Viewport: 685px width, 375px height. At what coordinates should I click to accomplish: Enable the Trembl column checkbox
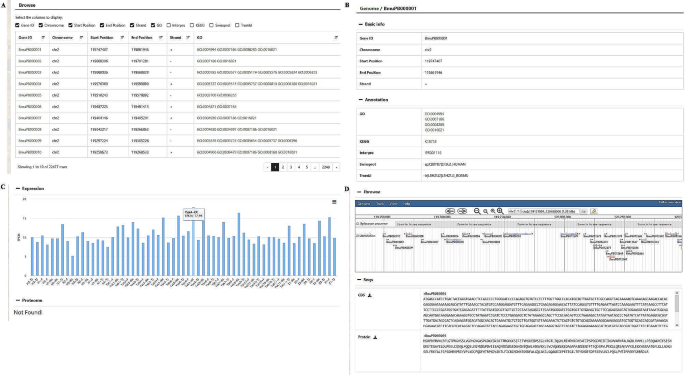[x=237, y=25]
